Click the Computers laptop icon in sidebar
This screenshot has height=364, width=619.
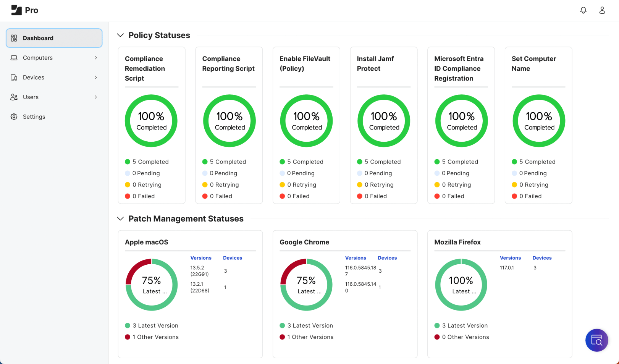[14, 58]
